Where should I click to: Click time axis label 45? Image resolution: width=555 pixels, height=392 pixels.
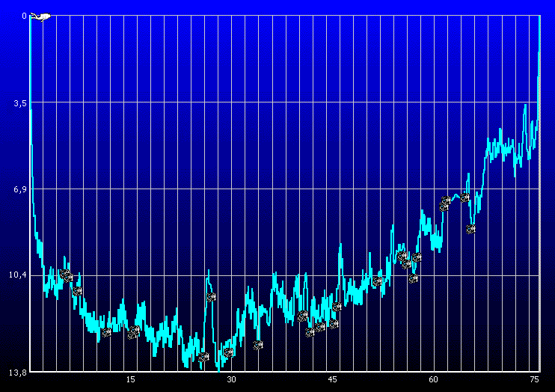(332, 379)
